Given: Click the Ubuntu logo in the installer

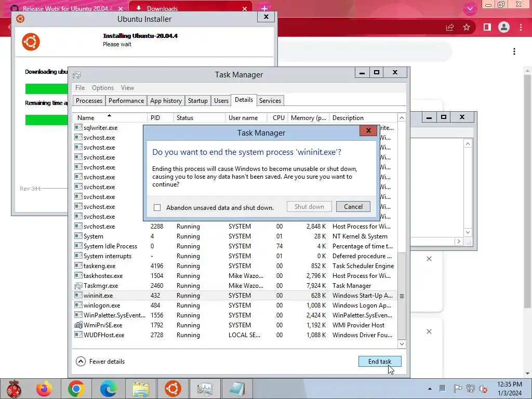Looking at the screenshot, I should (31, 42).
